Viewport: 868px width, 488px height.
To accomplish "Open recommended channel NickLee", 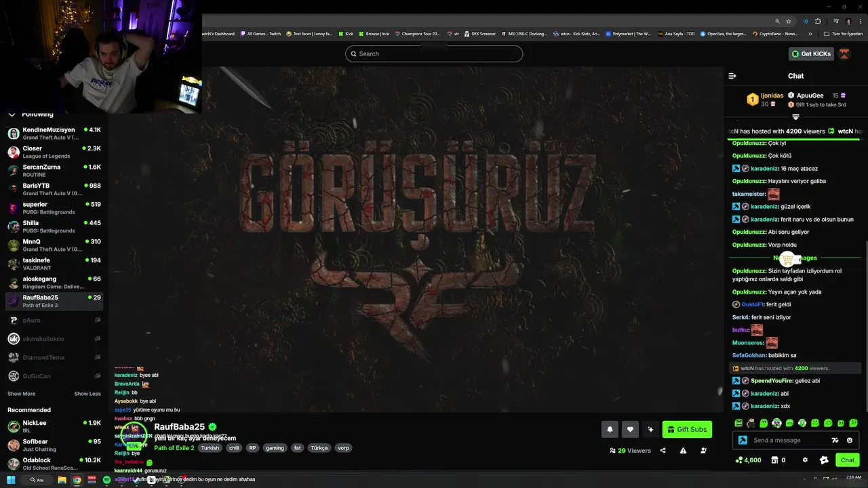I will (x=54, y=426).
